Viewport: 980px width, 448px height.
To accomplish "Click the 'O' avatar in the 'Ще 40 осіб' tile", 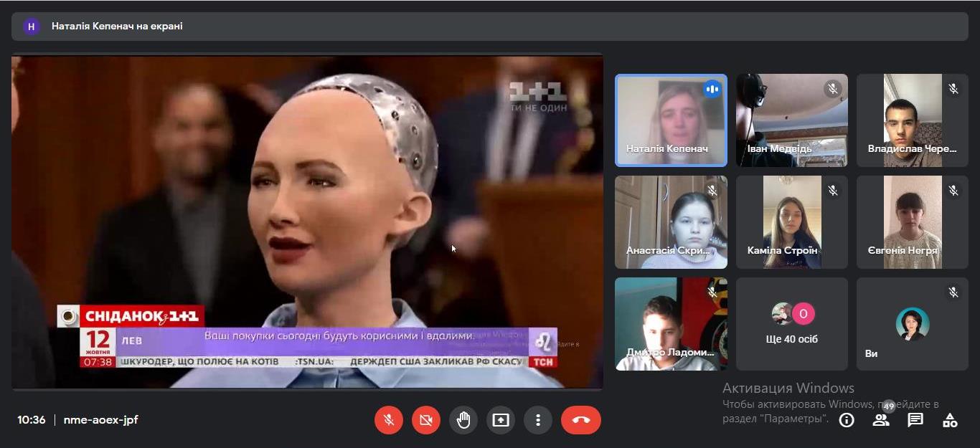I will click(x=804, y=314).
